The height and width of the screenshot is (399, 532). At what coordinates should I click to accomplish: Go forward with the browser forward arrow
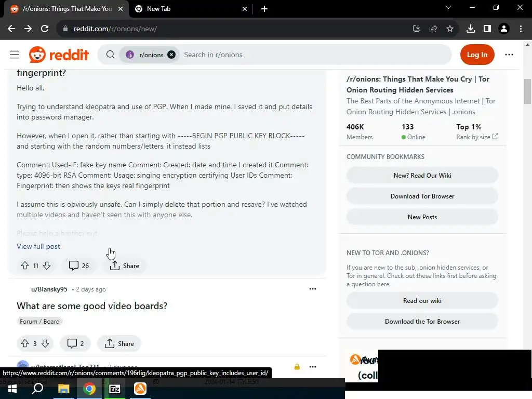point(28,29)
